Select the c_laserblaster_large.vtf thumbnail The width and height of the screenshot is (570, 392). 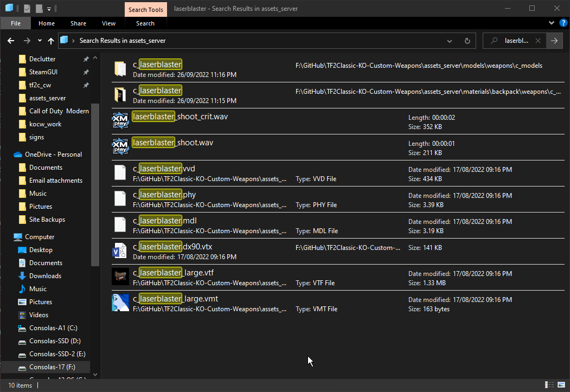pos(120,277)
